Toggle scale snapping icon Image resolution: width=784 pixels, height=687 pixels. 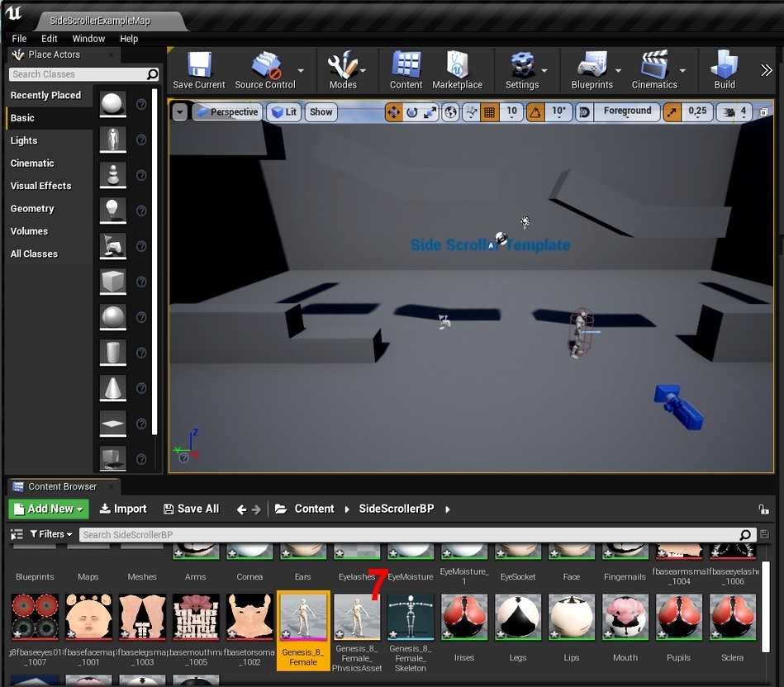tap(672, 112)
